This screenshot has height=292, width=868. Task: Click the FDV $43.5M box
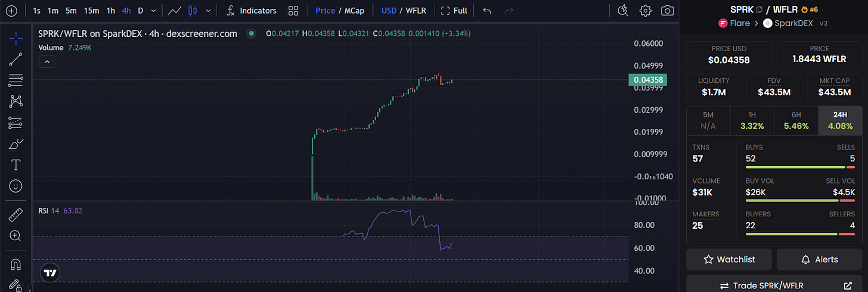tap(774, 87)
